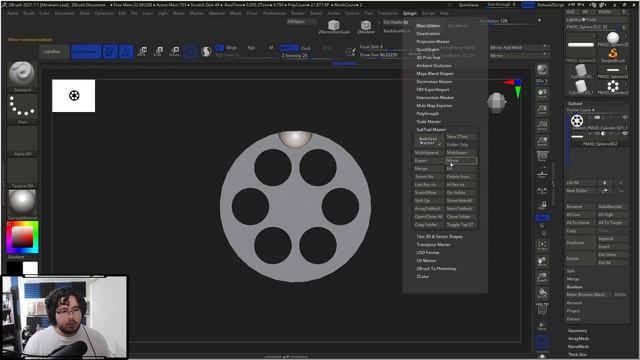Toggle the Gizmo 3D circle button
640x360 pixels.
190,52
